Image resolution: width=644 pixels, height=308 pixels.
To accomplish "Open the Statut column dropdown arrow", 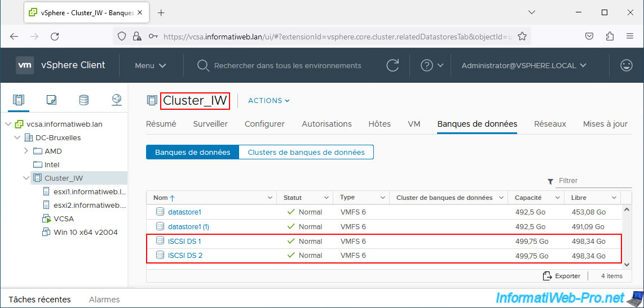I will (326, 198).
